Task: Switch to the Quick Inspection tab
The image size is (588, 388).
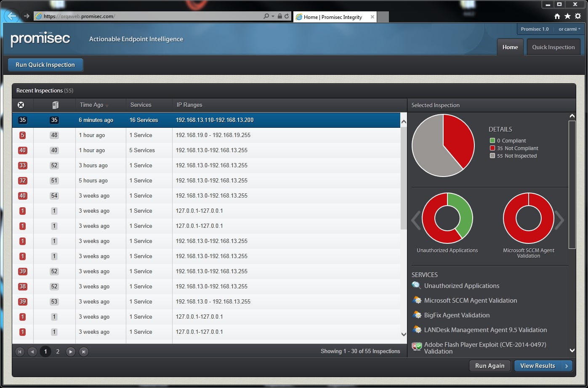Action: coord(553,47)
